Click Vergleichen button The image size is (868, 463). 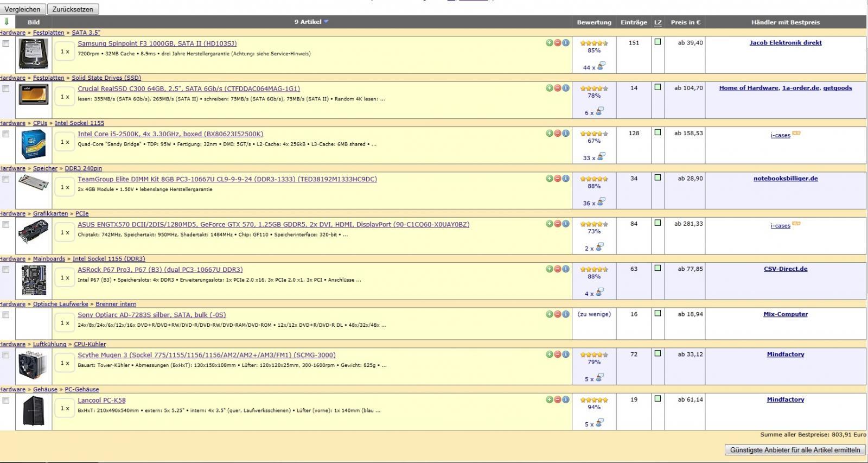coord(22,9)
